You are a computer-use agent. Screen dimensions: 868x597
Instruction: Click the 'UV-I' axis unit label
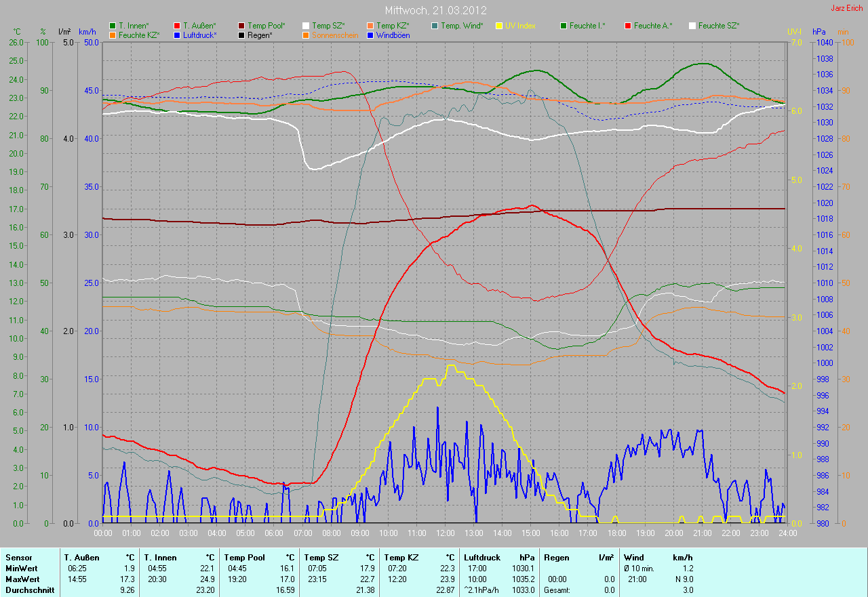point(794,32)
